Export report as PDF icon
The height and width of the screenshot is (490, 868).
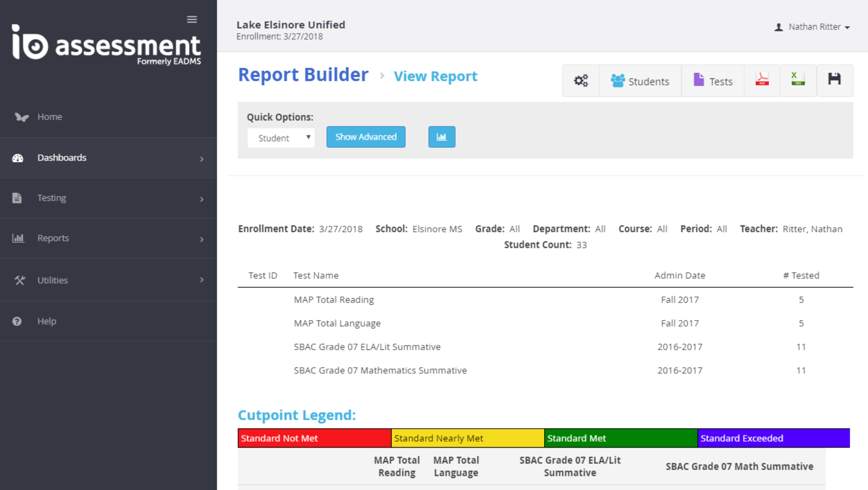coord(762,80)
